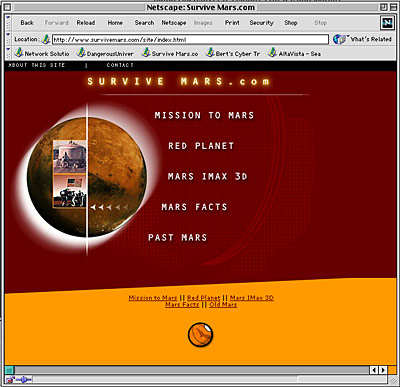Open the ABOUT THIS SITE menu item
The height and width of the screenshot is (387, 400).
pyautogui.click(x=37, y=65)
